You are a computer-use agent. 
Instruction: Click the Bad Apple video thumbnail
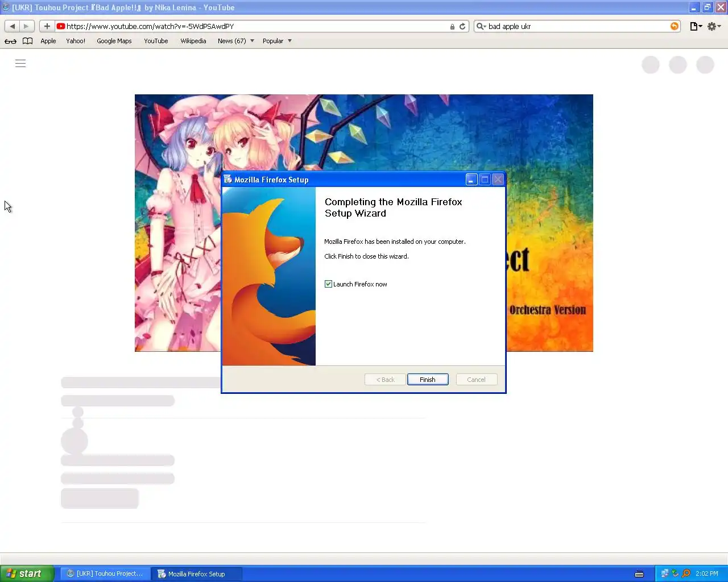364,223
